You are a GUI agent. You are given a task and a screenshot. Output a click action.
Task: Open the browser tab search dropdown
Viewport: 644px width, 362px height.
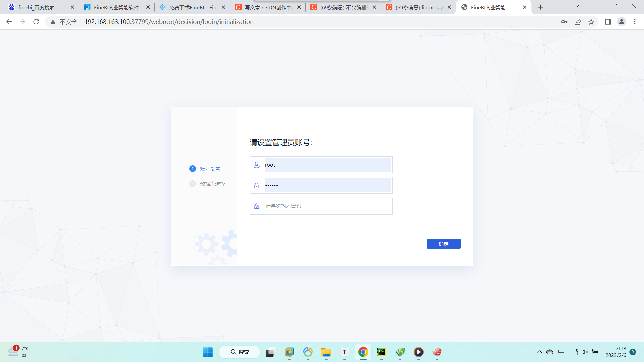[x=576, y=7]
